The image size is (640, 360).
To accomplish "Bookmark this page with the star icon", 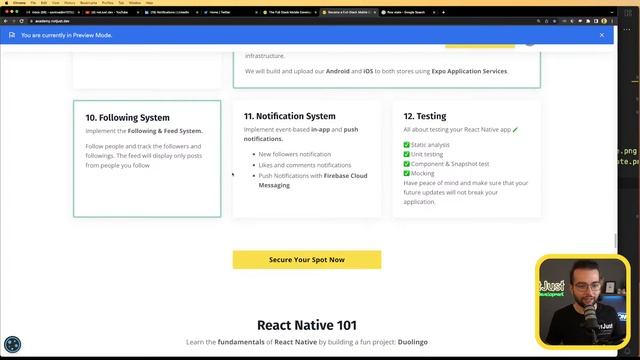I will [x=554, y=21].
